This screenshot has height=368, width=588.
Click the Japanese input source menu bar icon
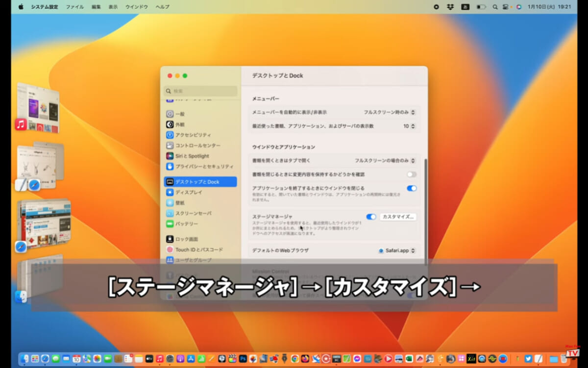(x=465, y=7)
